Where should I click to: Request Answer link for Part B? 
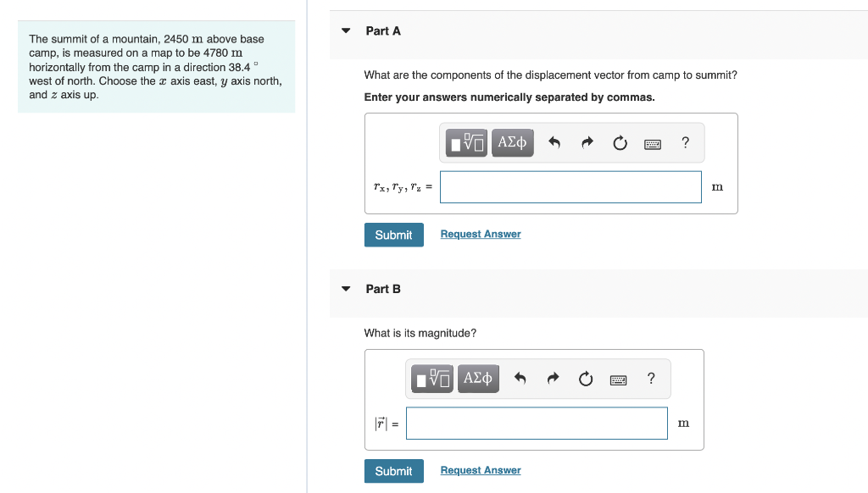(x=481, y=470)
